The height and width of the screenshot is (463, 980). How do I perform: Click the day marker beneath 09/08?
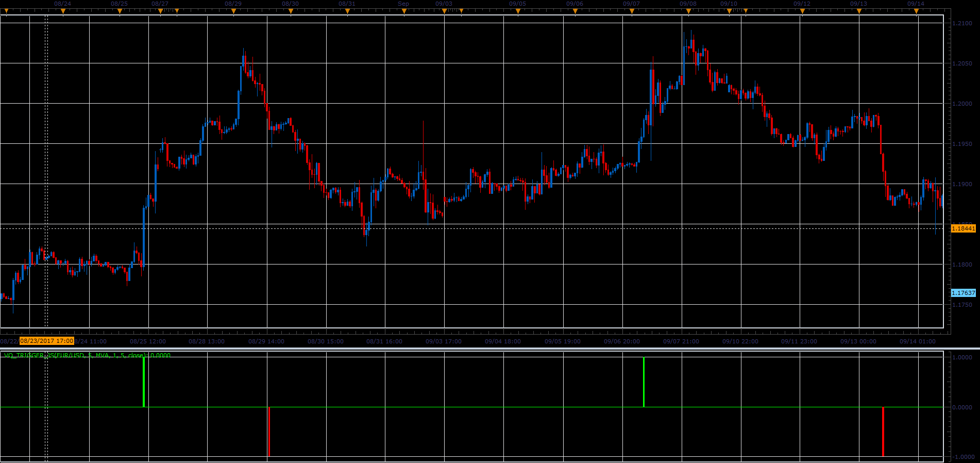[x=688, y=11]
